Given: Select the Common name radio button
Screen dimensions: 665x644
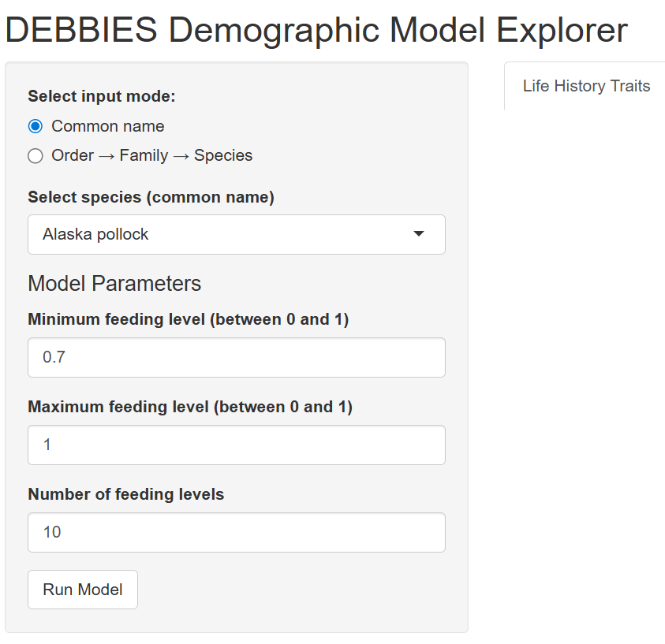Looking at the screenshot, I should click(35, 126).
